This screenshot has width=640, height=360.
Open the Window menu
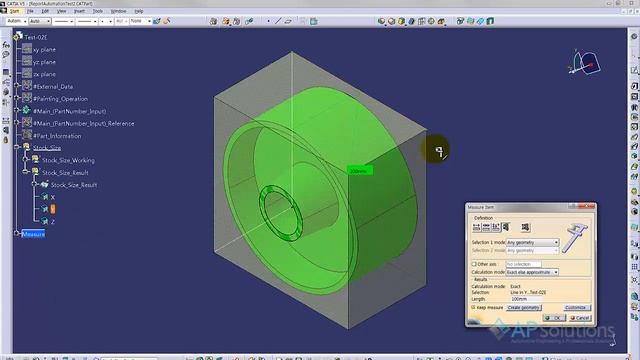[119, 11]
